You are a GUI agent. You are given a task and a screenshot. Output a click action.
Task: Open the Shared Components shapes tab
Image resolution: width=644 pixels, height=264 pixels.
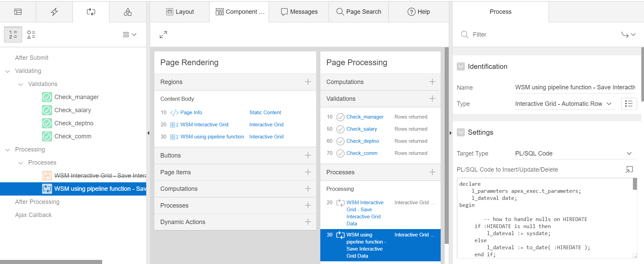(127, 12)
